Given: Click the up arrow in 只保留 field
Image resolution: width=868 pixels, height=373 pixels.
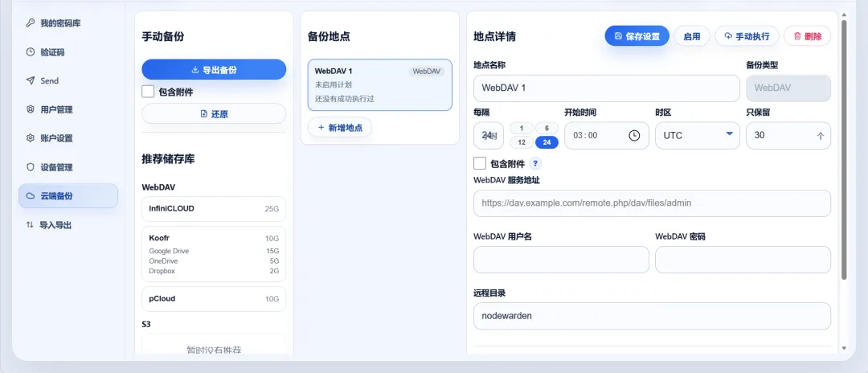Looking at the screenshot, I should point(821,136).
